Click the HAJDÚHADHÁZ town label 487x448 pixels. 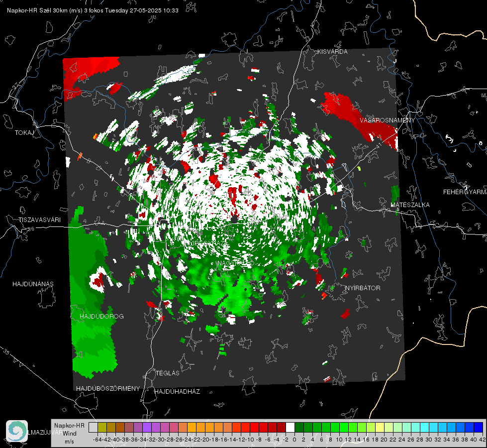tap(177, 391)
